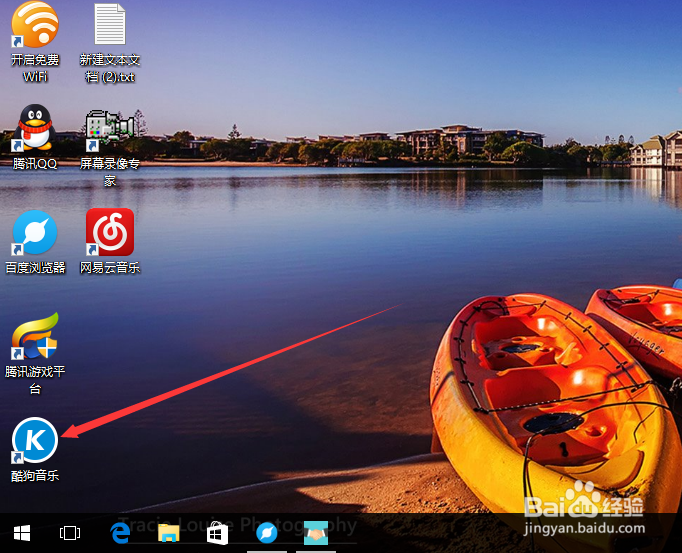This screenshot has width=682, height=553.
Task: Open the 百度浏览器 desktop shortcut
Action: [x=35, y=233]
